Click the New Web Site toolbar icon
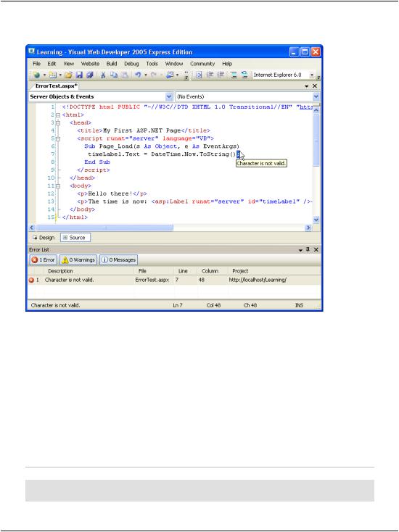Screen dimensions: 399x532 coord(37,75)
